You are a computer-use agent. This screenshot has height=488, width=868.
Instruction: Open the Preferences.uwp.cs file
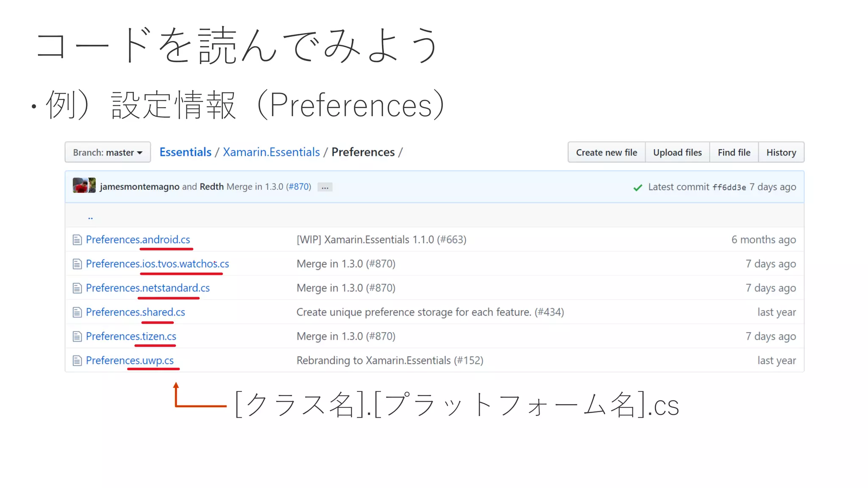[130, 360]
